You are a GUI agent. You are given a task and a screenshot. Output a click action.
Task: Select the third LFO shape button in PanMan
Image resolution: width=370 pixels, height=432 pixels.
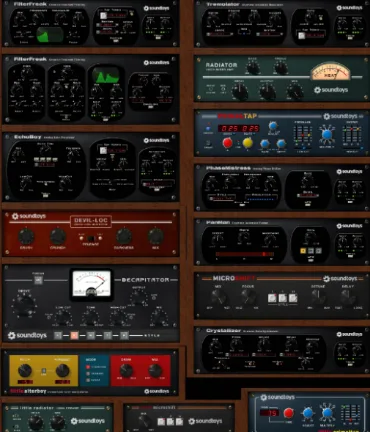pos(318,251)
